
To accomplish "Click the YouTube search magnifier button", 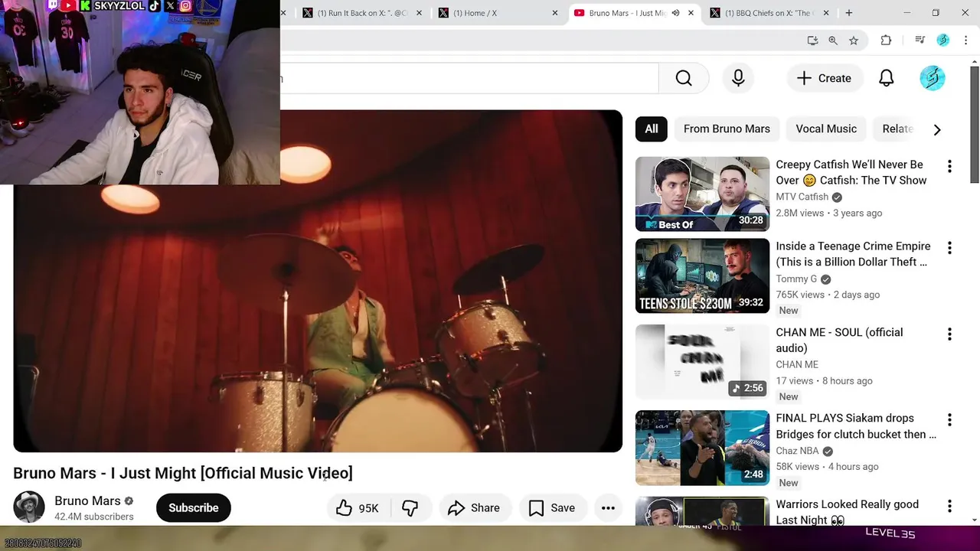I will pyautogui.click(x=684, y=78).
